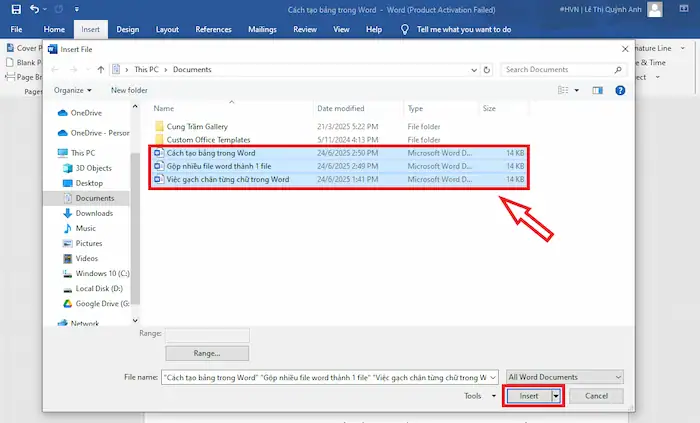The image size is (700, 423).
Task: Click the Up one level arrow
Action: point(101,69)
